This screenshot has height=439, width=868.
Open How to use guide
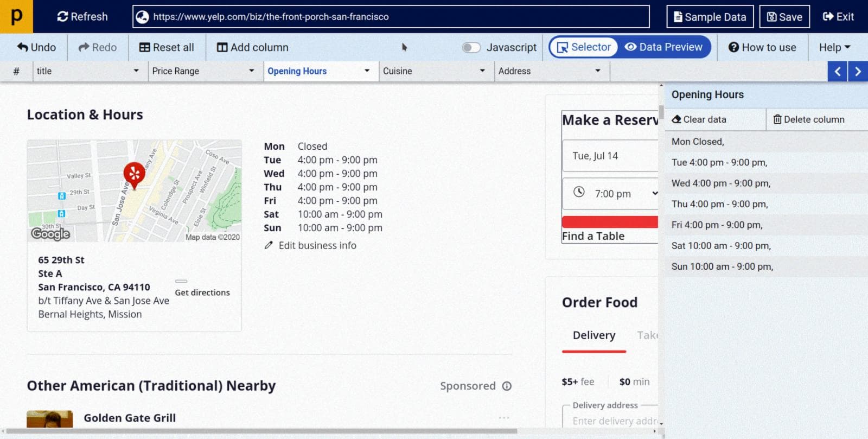(x=762, y=47)
